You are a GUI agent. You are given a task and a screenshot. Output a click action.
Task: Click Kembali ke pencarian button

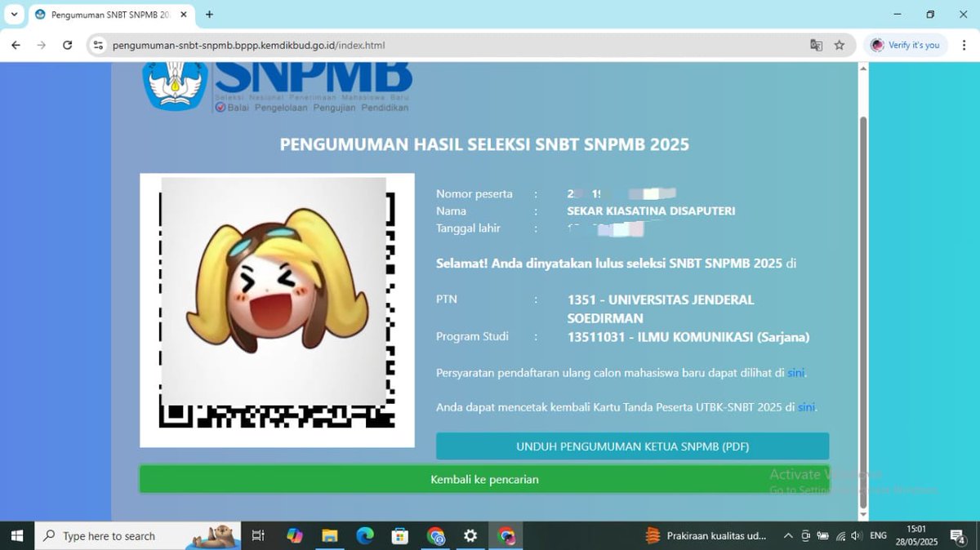pyautogui.click(x=484, y=479)
